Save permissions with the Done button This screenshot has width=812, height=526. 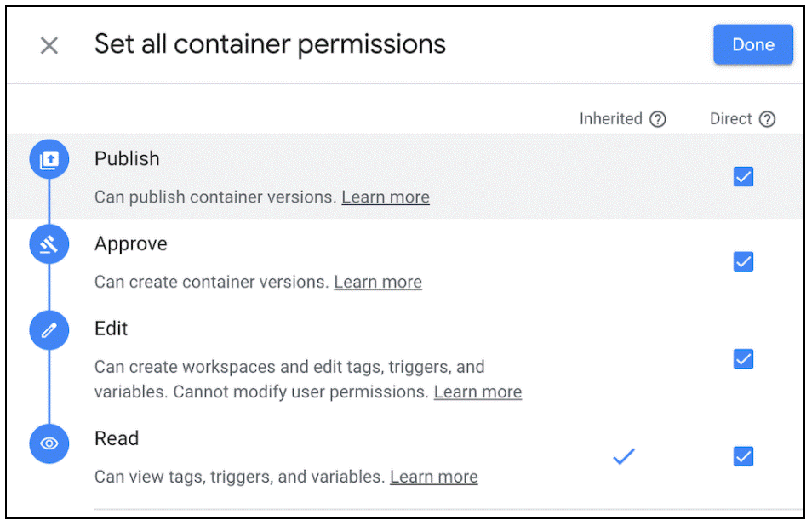pos(753,44)
